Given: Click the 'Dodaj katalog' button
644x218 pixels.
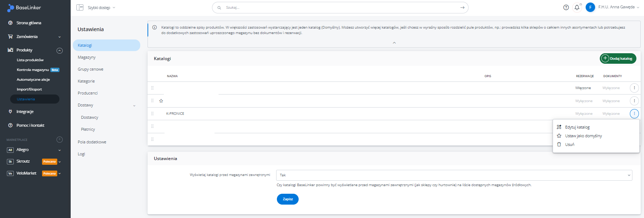Looking at the screenshot, I should [618, 58].
